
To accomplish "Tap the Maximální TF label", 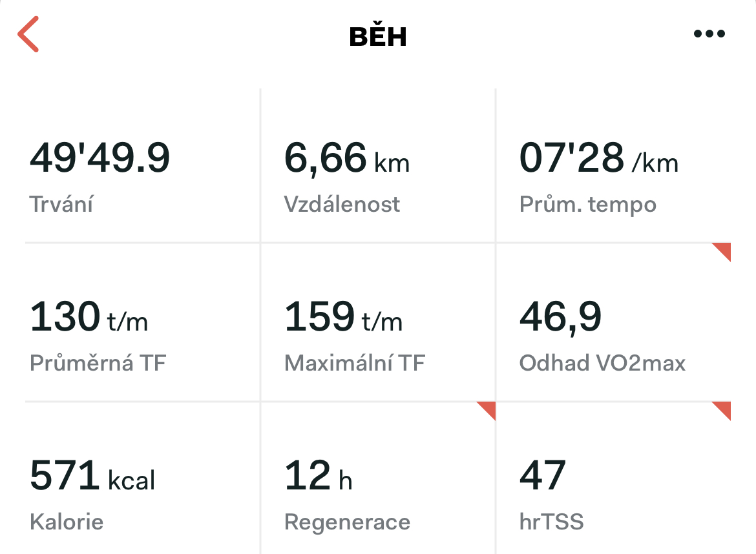I will click(x=355, y=363).
